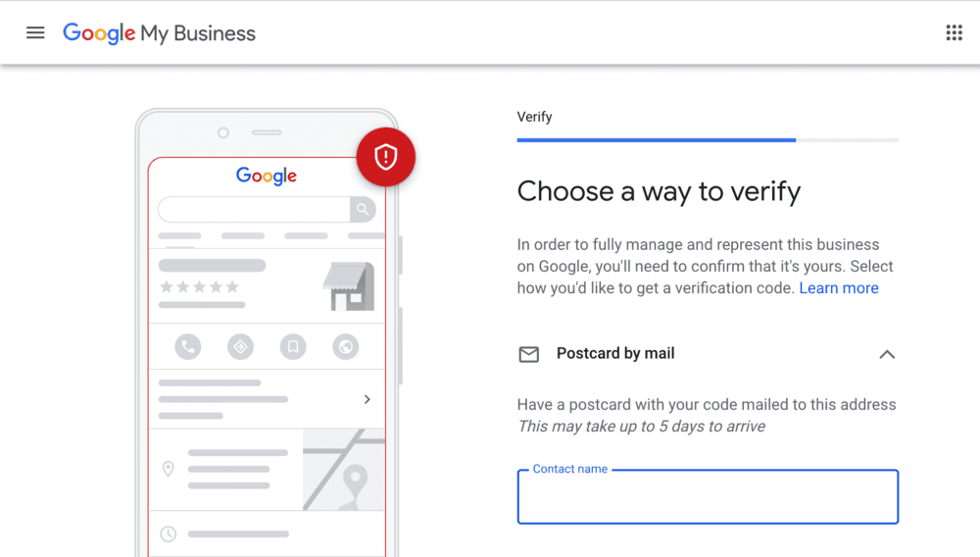The height and width of the screenshot is (557, 980).
Task: Click the envelope icon beside Postcard by mail
Action: point(529,354)
